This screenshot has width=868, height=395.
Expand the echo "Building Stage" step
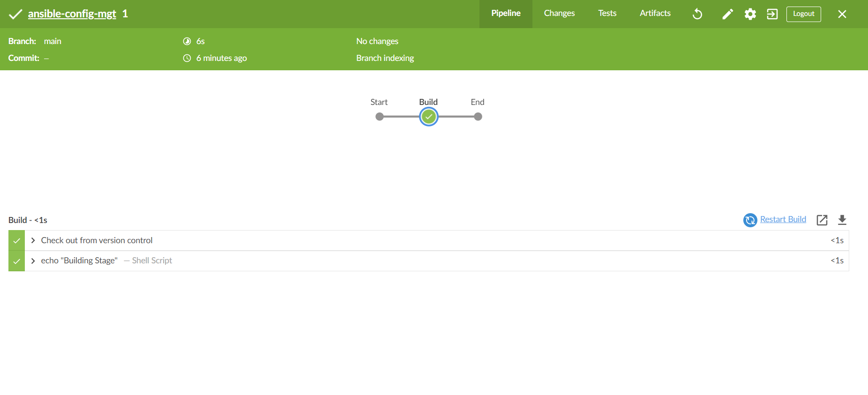[x=33, y=261]
